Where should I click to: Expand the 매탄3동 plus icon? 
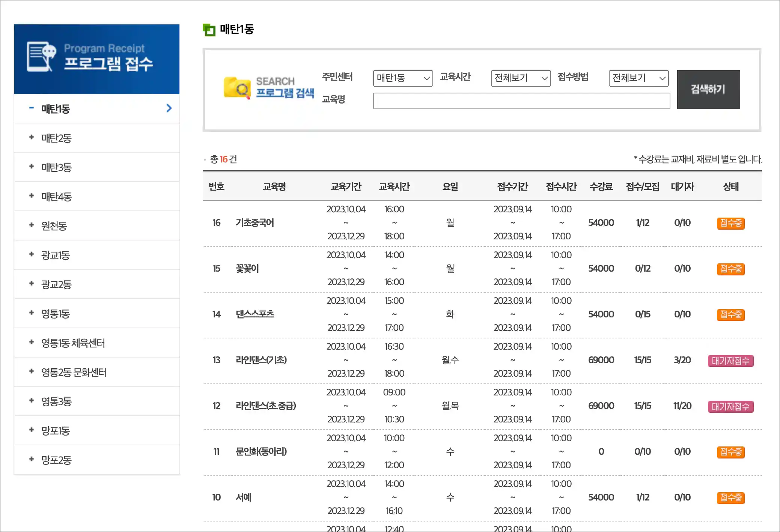[32, 167]
